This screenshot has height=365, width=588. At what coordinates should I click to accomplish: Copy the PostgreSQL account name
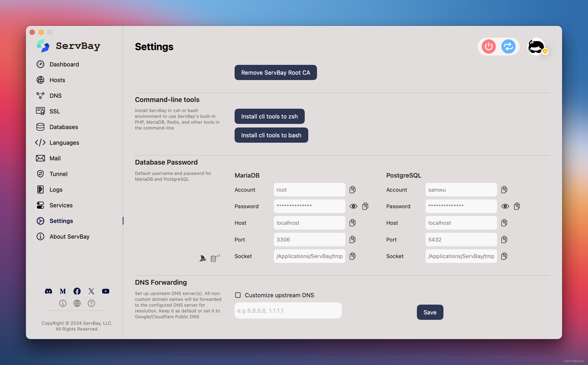coord(504,190)
